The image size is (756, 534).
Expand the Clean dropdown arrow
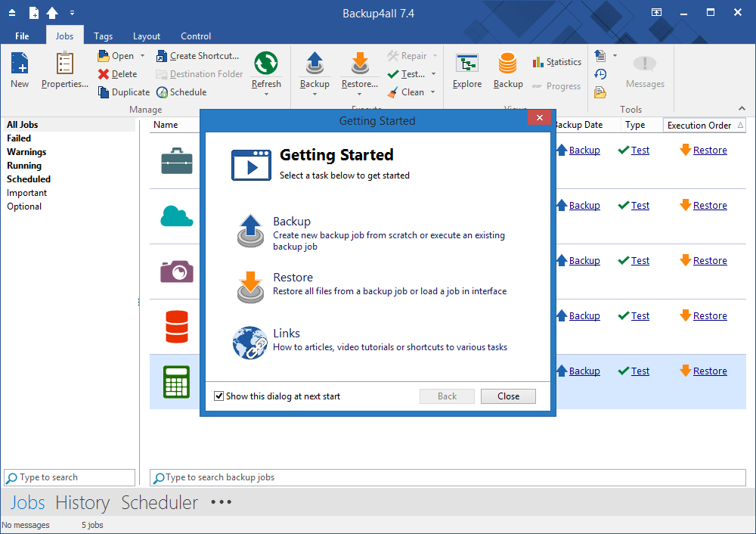(x=433, y=92)
